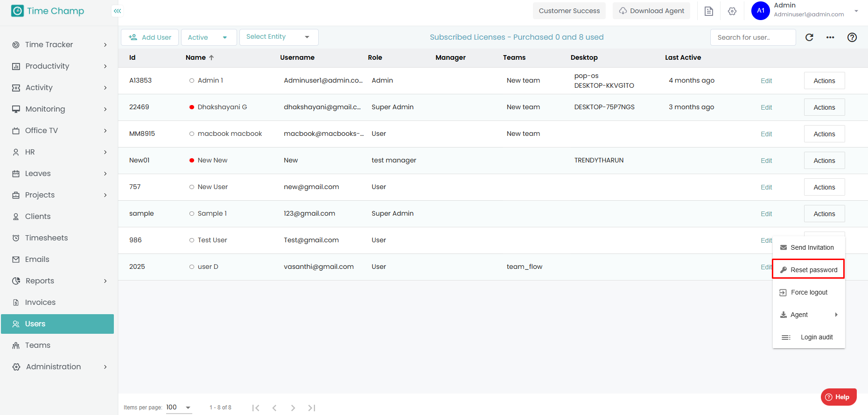Choose Force logout in the menu
Viewport: 868px width, 415px height.
(x=808, y=292)
